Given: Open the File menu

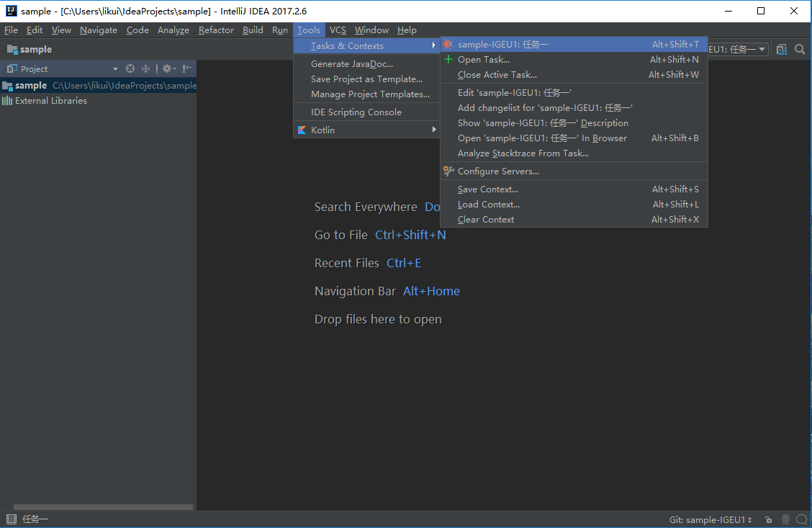Looking at the screenshot, I should [x=11, y=30].
